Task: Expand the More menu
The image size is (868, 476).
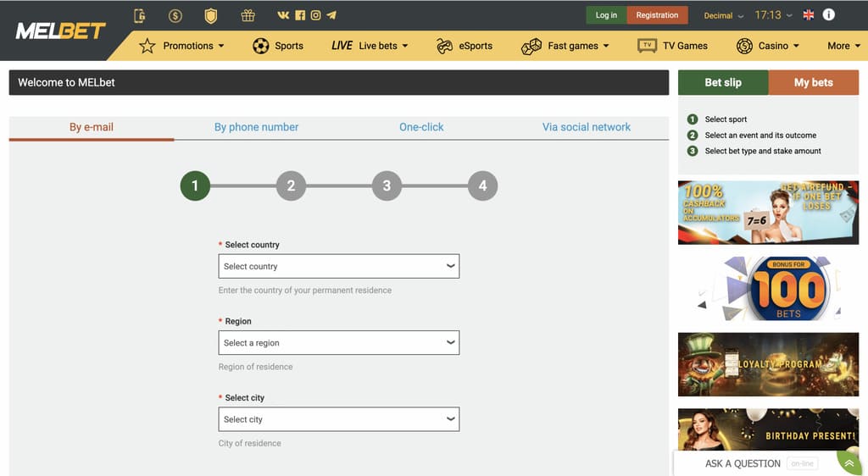Action: pyautogui.click(x=843, y=46)
